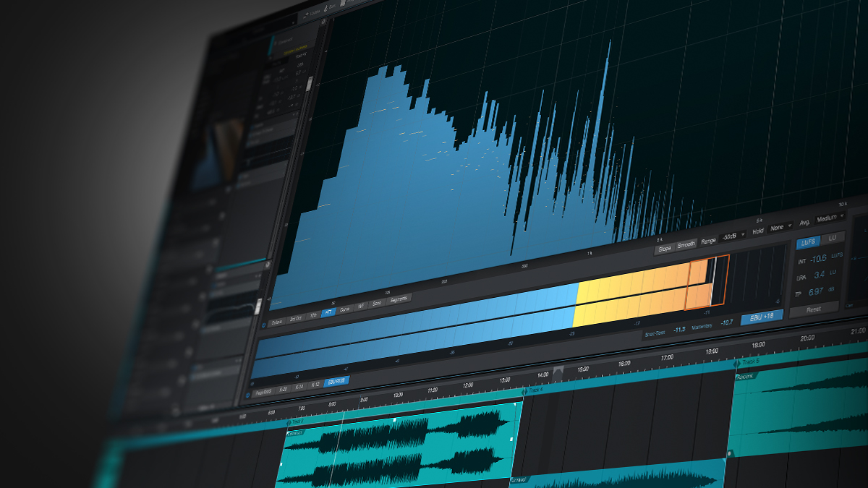Select the FFT spectrum mode

tap(328, 312)
